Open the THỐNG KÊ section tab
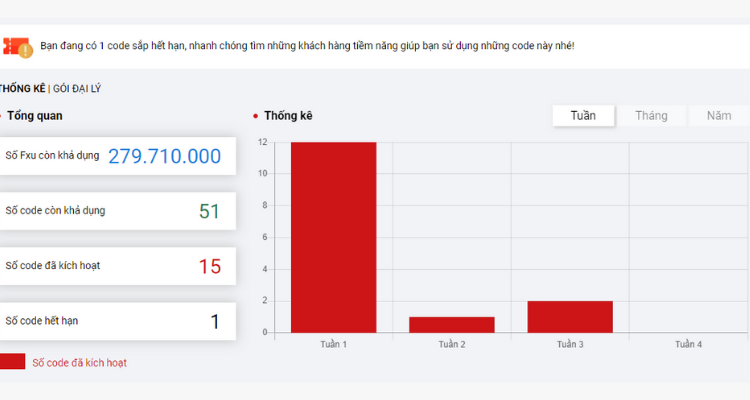Image resolution: width=750 pixels, height=400 pixels. tap(22, 89)
